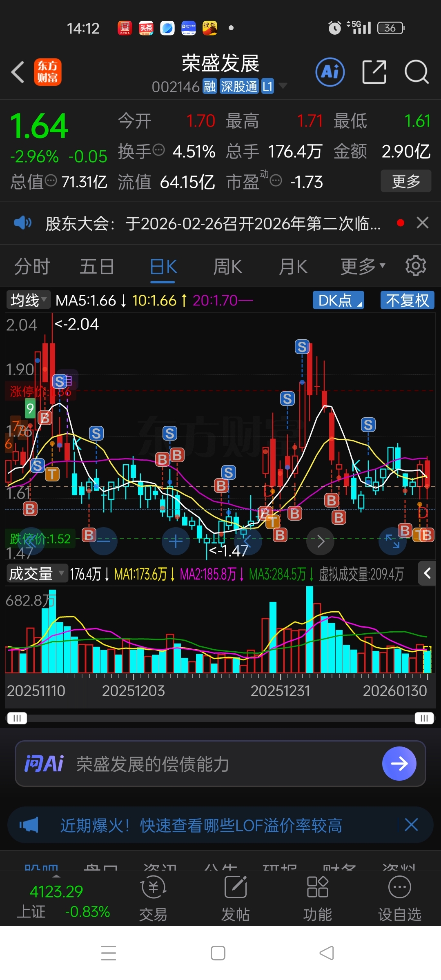
Task: Expand the 均线 indicator dropdown
Action: tap(28, 300)
